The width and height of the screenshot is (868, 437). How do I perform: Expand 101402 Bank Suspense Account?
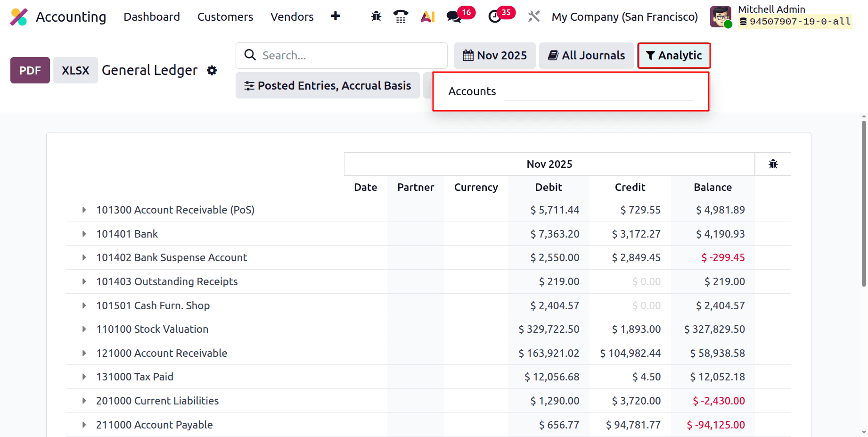click(84, 257)
